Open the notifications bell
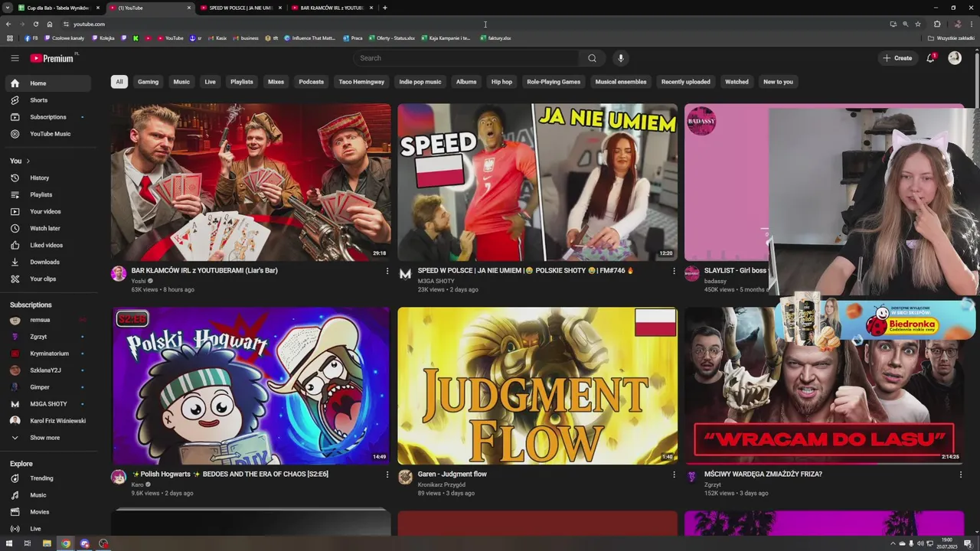This screenshot has width=980, height=551. [x=931, y=58]
